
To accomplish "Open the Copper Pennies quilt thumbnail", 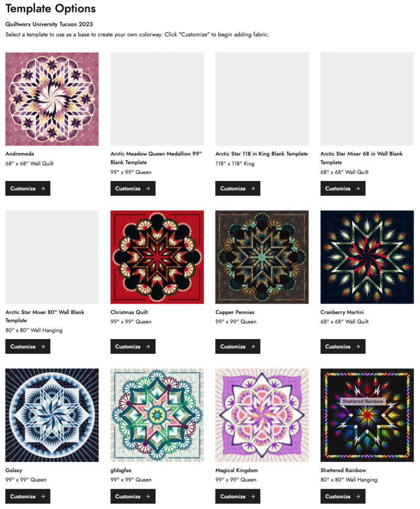I will pyautogui.click(x=262, y=257).
